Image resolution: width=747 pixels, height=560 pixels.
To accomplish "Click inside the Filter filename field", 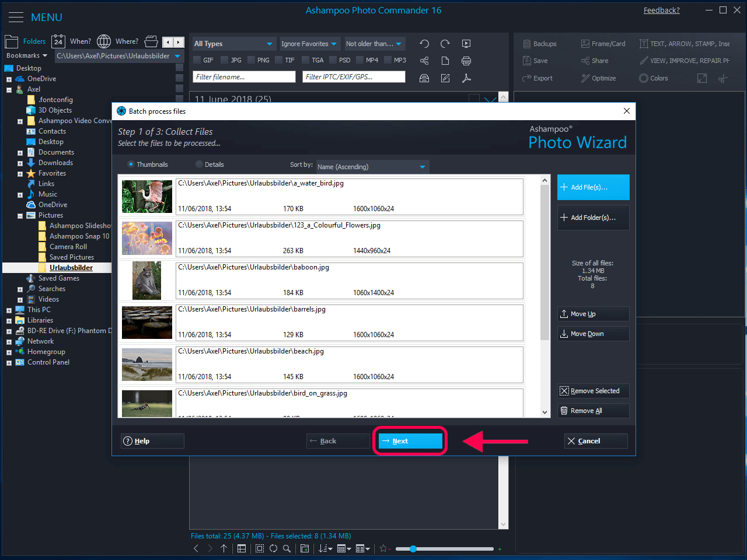I will (244, 77).
